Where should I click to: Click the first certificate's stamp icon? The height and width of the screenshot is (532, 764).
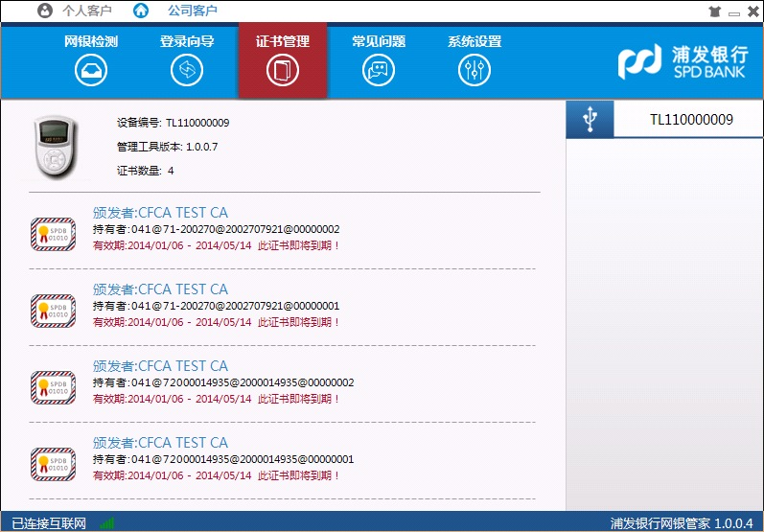[x=53, y=233]
